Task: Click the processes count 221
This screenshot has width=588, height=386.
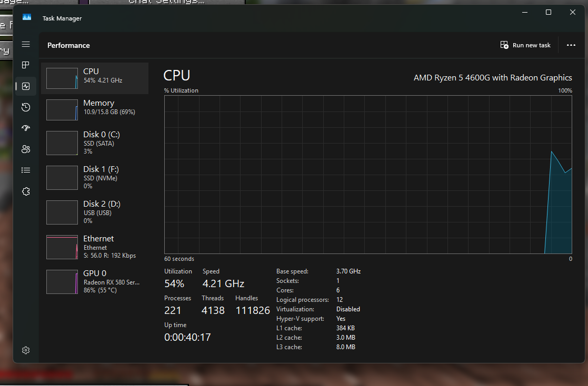Action: [x=173, y=311]
